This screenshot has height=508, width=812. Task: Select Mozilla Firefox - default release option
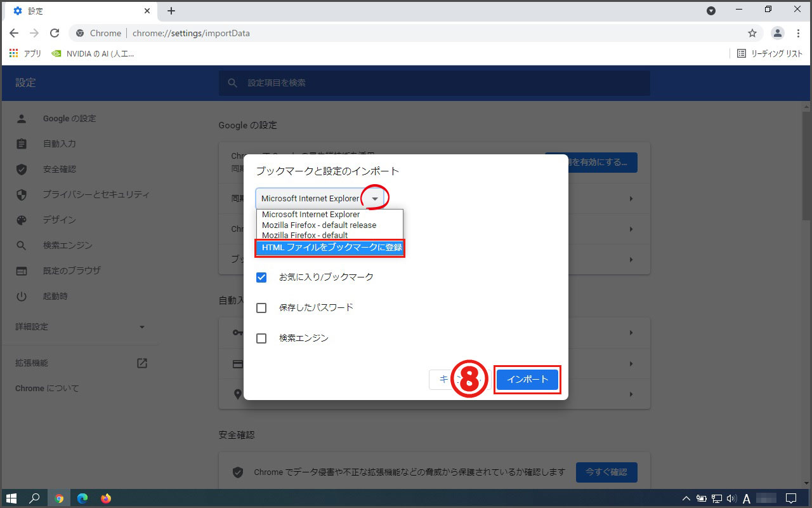(329, 225)
